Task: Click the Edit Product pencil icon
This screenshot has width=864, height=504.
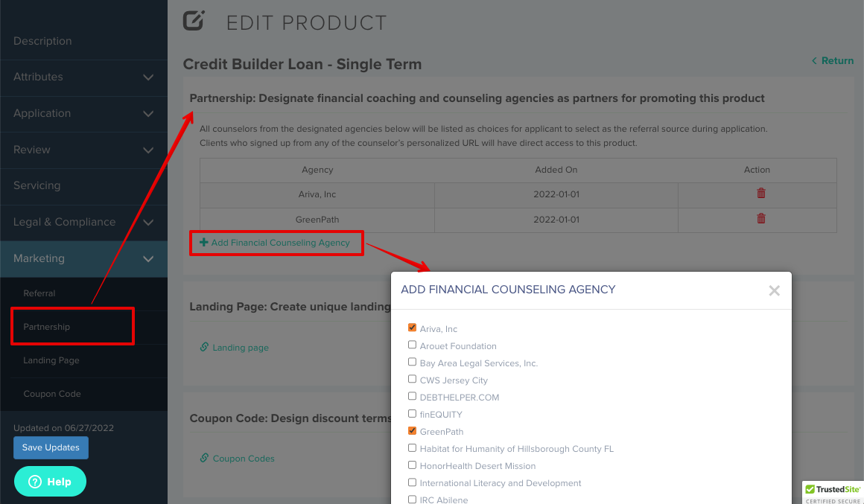Action: 194,21
